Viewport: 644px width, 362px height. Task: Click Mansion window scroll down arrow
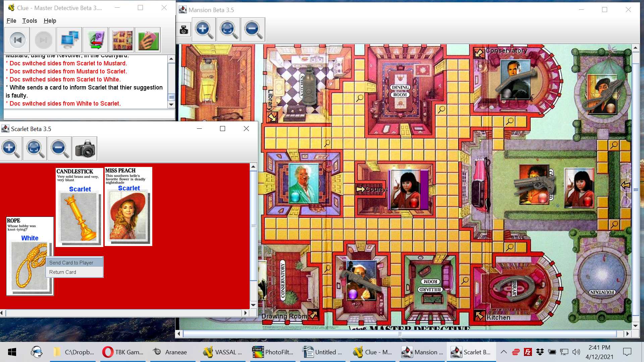click(x=635, y=326)
